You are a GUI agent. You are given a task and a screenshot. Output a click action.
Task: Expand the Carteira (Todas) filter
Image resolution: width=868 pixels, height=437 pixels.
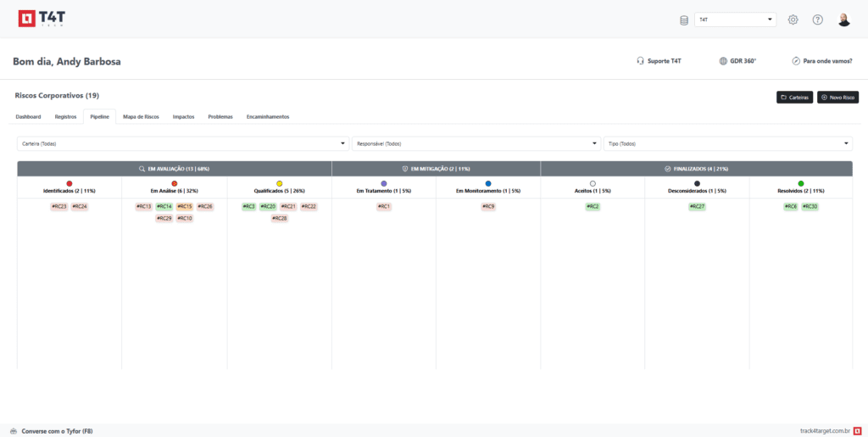click(x=182, y=143)
